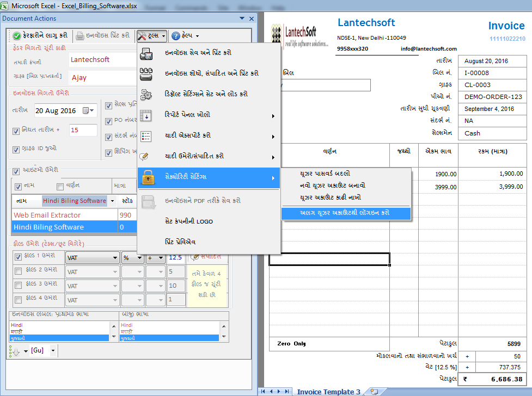This screenshot has width=532, height=396.
Task: Toggle the item description column checkbox
Action: click(60, 187)
